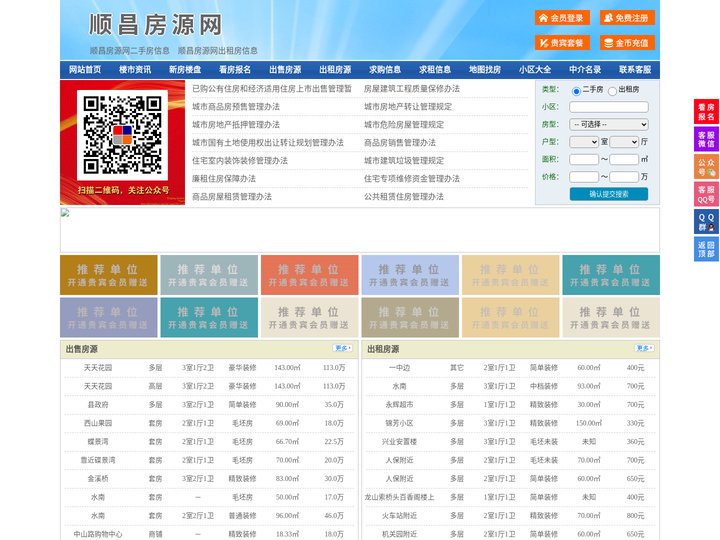720x540 pixels.
Task: Click the 顺昌房源网 site logo
Action: [x=156, y=25]
